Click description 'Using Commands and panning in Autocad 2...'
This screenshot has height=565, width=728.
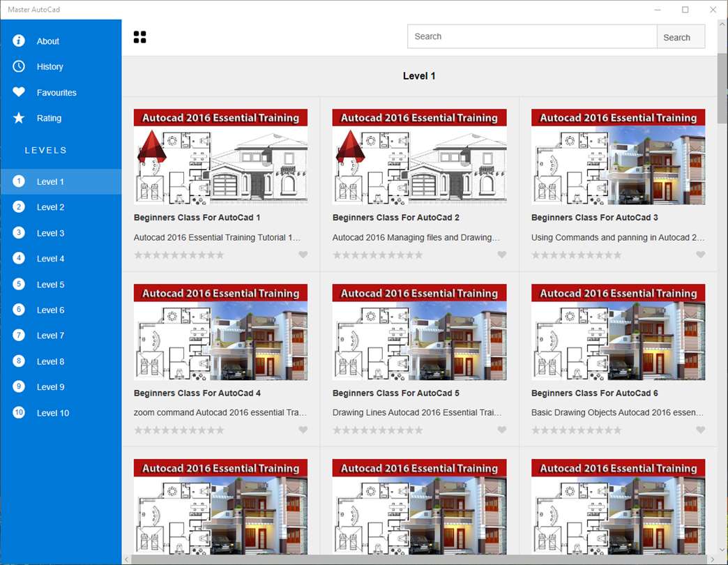click(618, 237)
